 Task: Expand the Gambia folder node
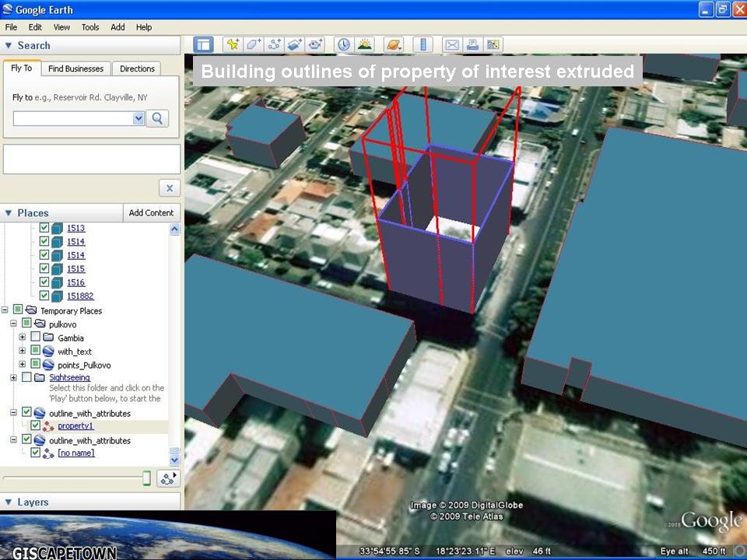pyautogui.click(x=22, y=337)
